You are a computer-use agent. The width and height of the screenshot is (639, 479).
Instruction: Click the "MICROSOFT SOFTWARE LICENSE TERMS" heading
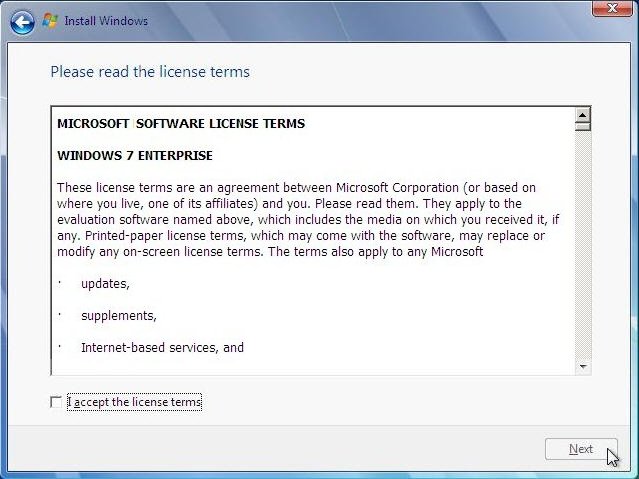pyautogui.click(x=181, y=124)
